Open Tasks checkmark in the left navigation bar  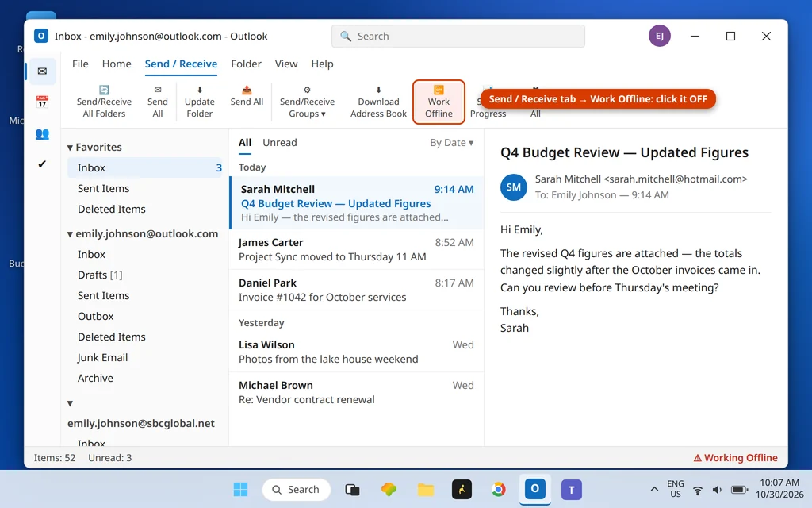click(x=43, y=164)
